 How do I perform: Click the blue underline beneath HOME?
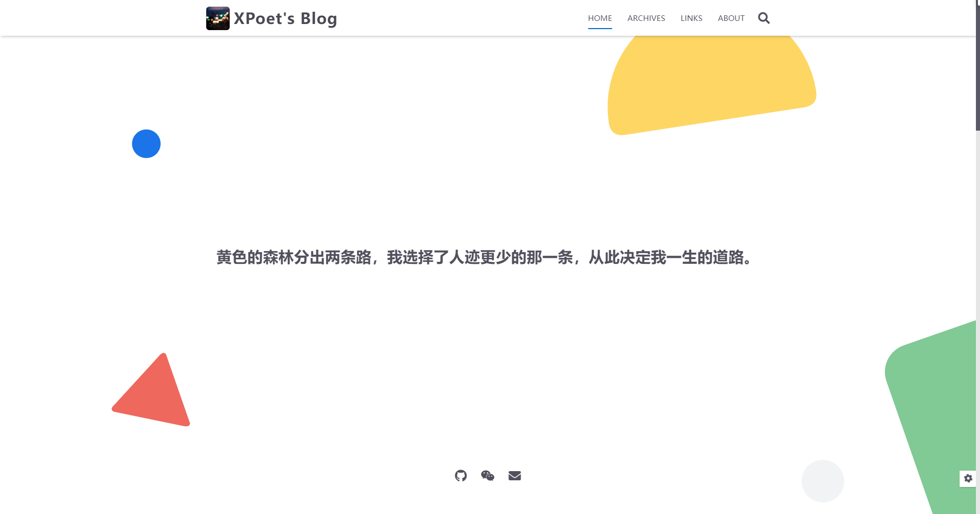600,29
